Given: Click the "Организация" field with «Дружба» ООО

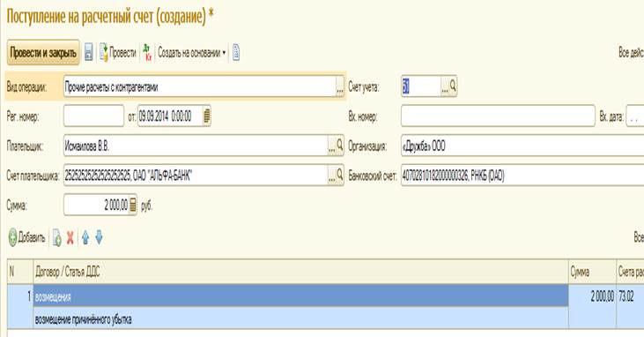Looking at the screenshot, I should (x=522, y=146).
